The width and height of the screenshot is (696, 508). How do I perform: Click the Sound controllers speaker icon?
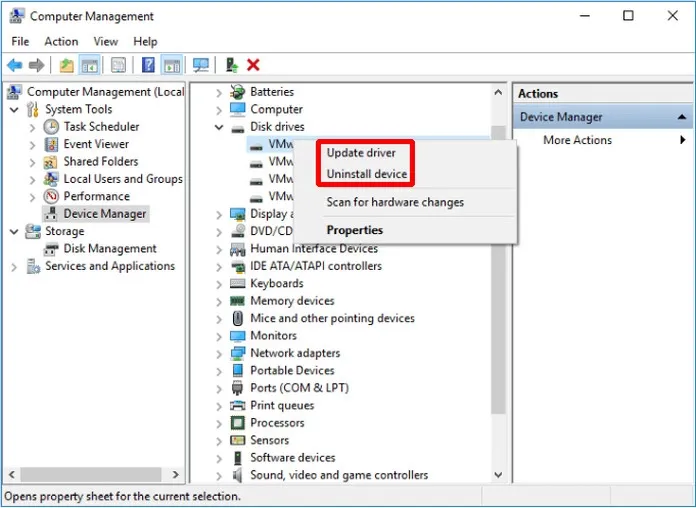click(237, 475)
